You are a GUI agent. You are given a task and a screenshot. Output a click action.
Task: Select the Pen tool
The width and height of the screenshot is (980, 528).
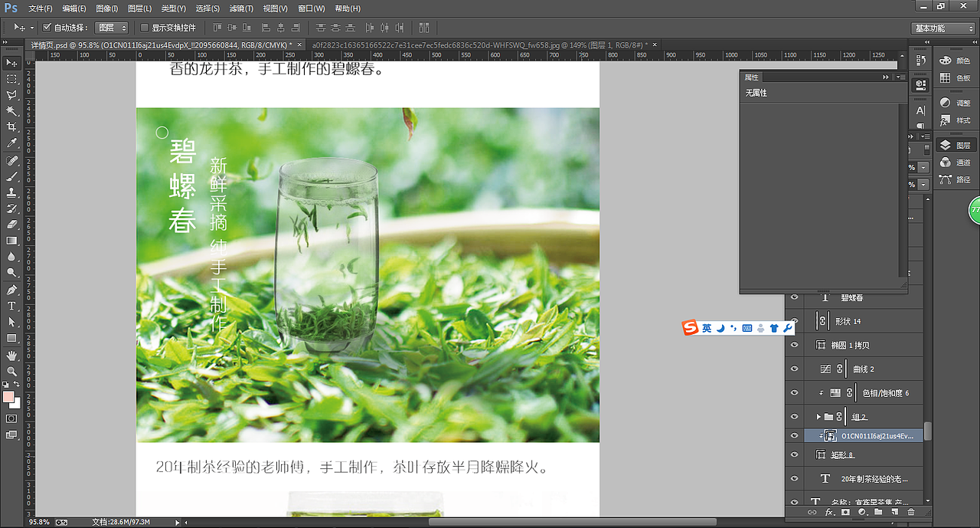coord(11,290)
